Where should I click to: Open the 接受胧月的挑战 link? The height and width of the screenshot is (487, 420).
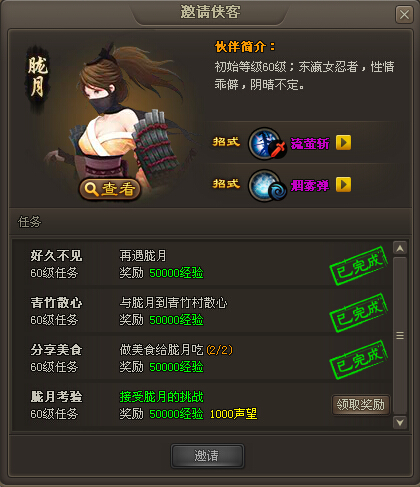point(161,397)
